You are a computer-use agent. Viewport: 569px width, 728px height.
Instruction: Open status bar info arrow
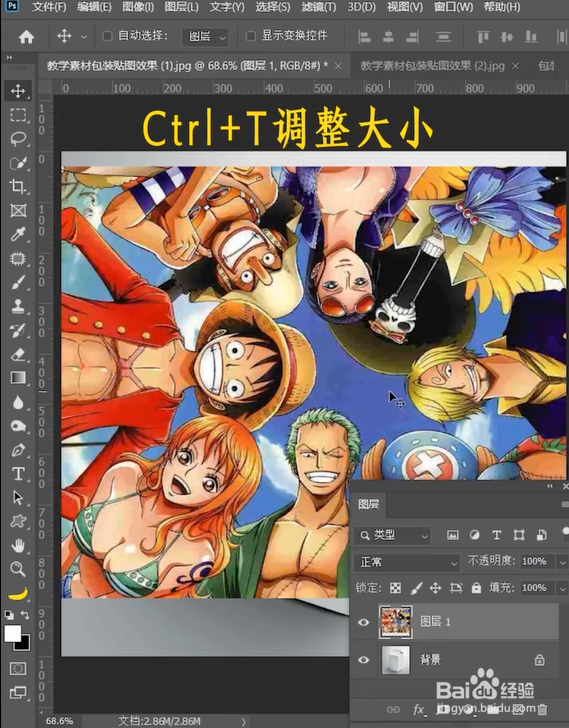[x=243, y=722]
